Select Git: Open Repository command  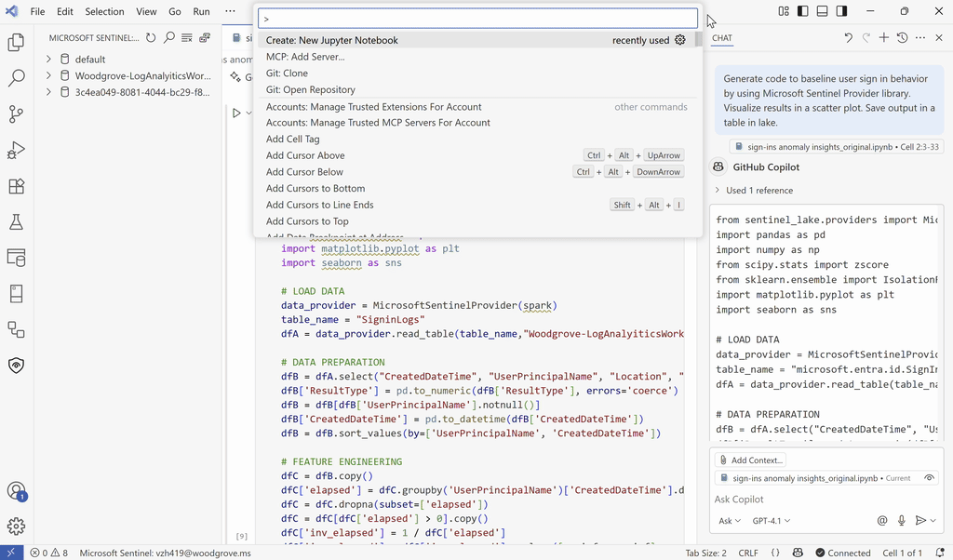click(x=477, y=89)
